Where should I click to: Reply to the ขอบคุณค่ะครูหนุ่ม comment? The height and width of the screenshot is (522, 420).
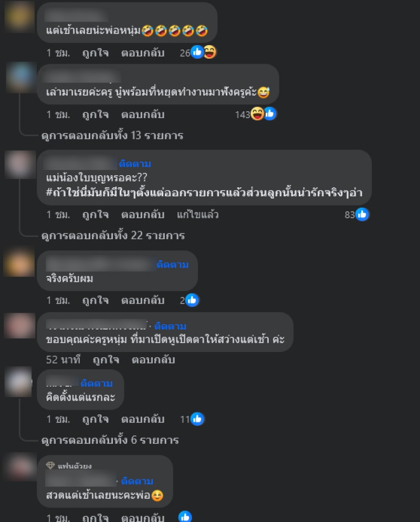point(153,360)
